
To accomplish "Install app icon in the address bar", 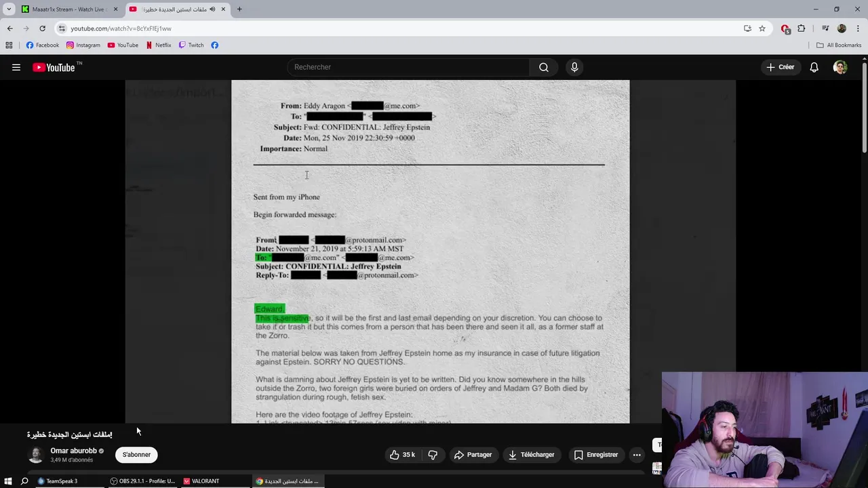I will [x=747, y=28].
